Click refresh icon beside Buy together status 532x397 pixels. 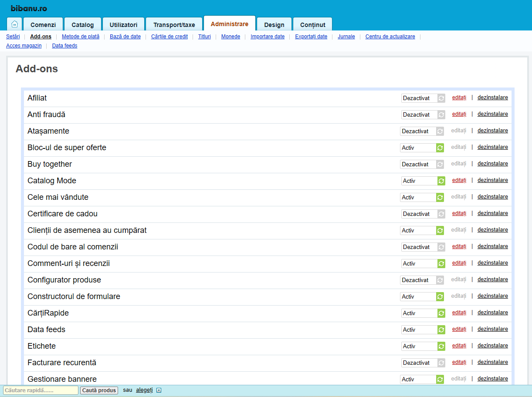click(x=440, y=165)
